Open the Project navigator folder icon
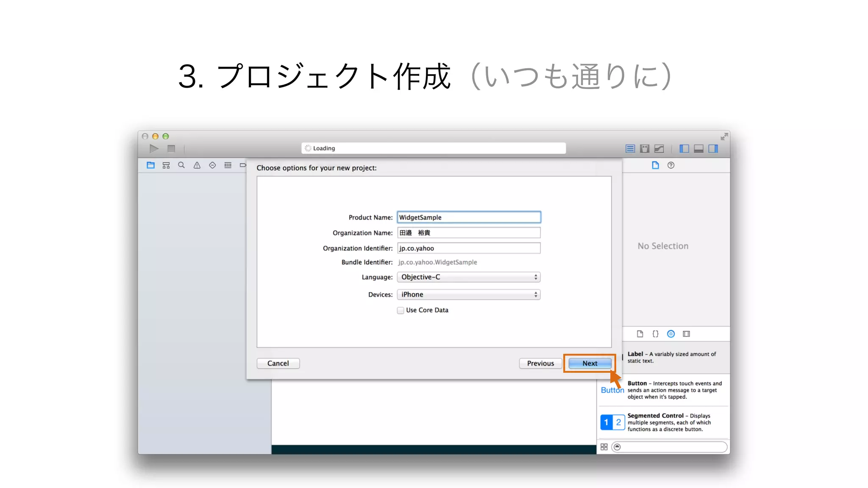The image size is (868, 488). point(150,165)
